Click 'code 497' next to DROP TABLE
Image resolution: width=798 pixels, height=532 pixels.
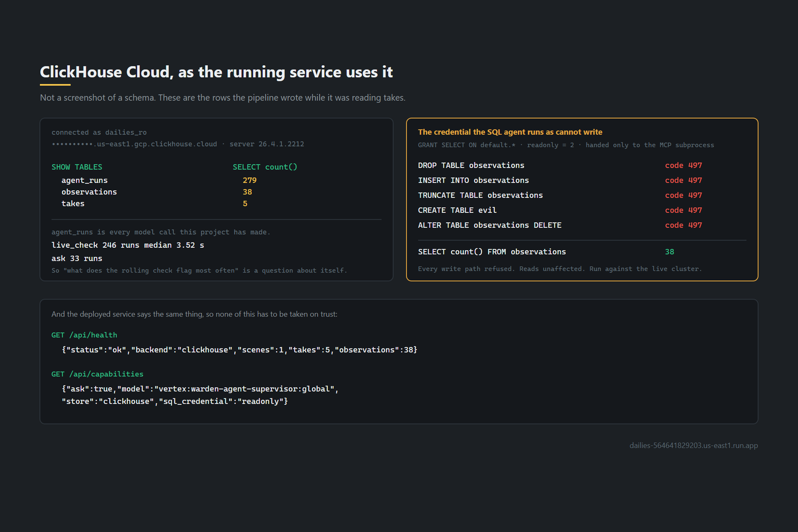[x=683, y=166]
